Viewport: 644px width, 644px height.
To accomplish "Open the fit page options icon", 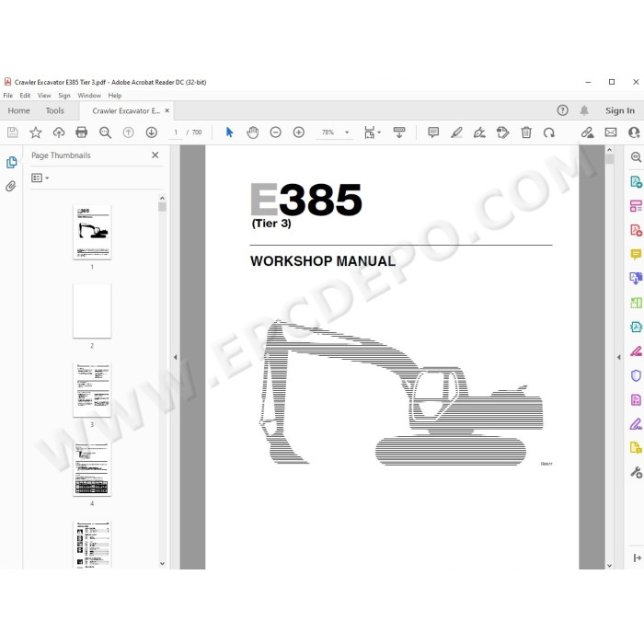I will tap(372, 132).
